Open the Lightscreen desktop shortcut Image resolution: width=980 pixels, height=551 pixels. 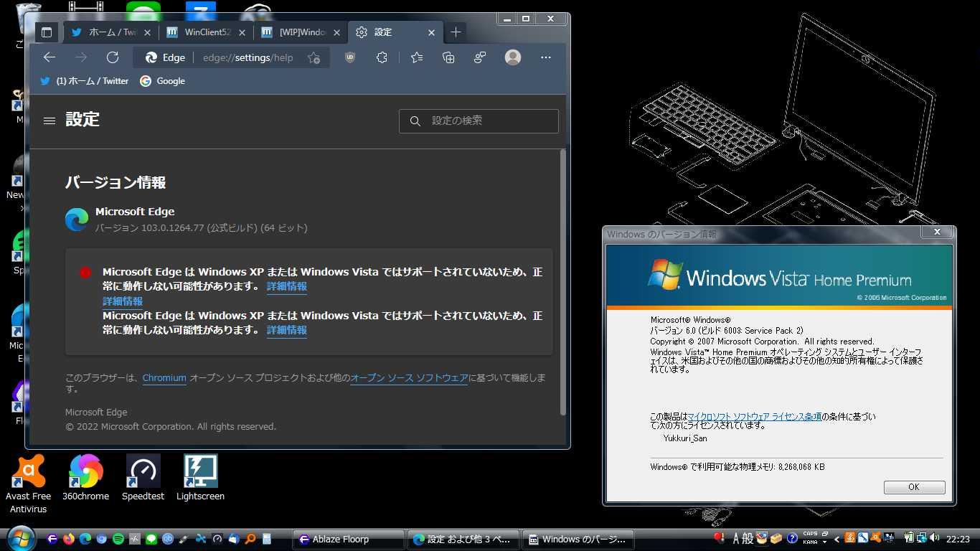point(200,478)
